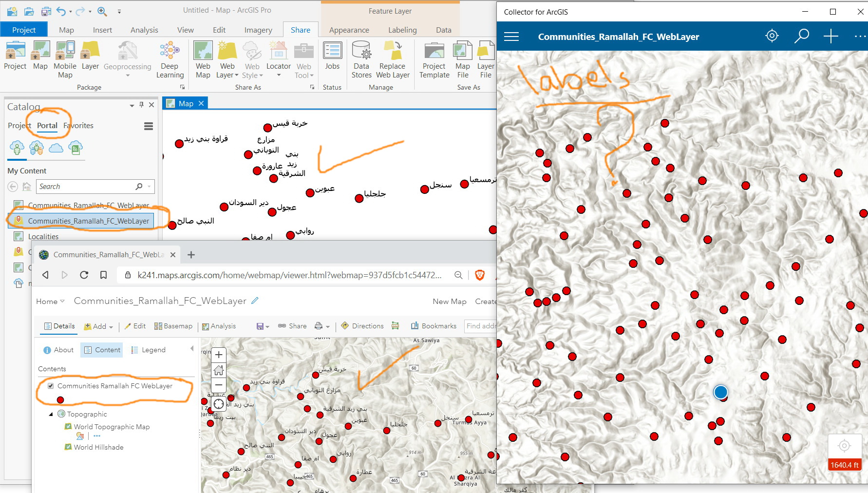The height and width of the screenshot is (493, 868).
Task: Click New Map link in web map viewer
Action: point(450,302)
